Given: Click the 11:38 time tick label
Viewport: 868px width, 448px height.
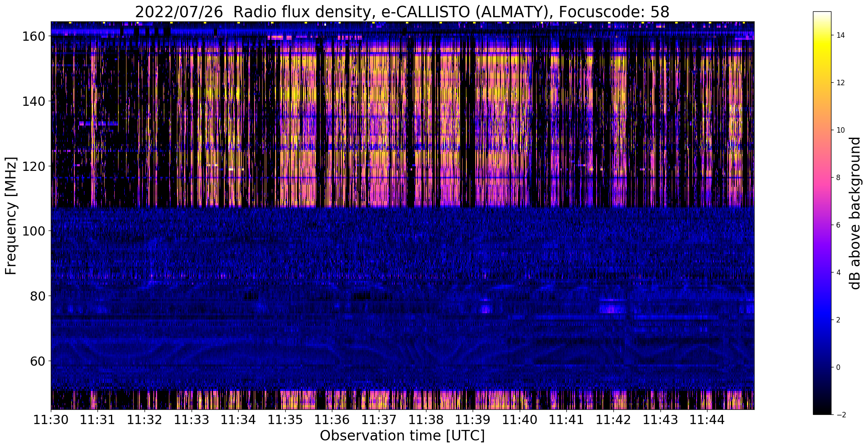Looking at the screenshot, I should pos(426,419).
